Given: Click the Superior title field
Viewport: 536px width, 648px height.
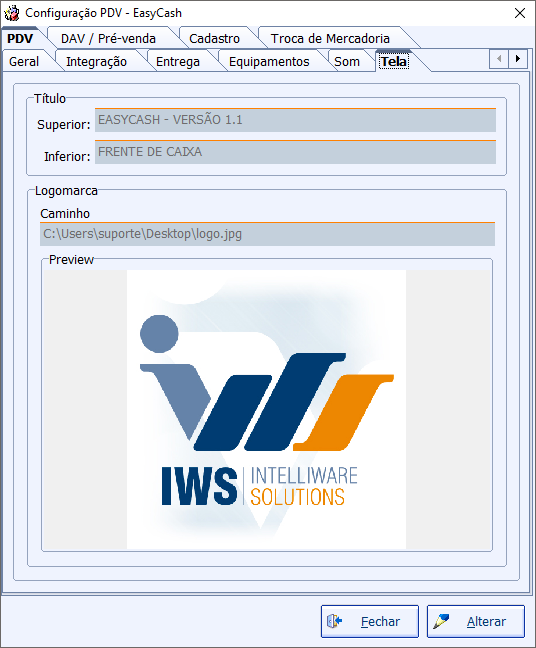Looking at the screenshot, I should click(295, 120).
